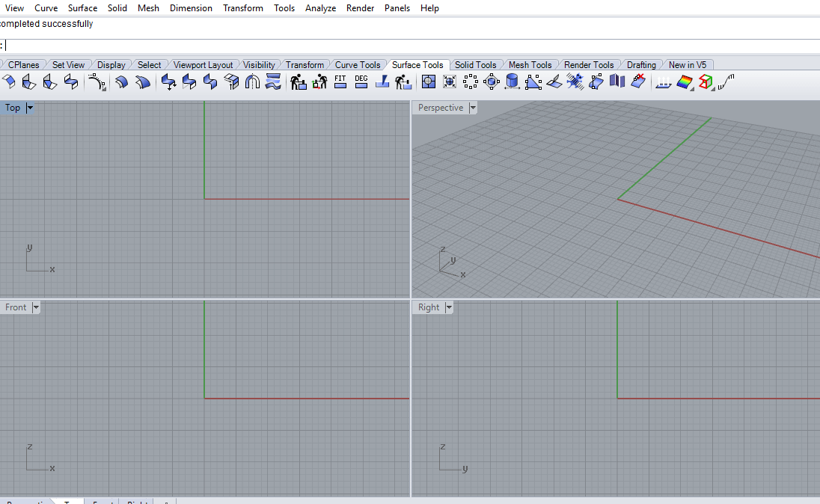Select the Untrim circle-in-square icon
This screenshot has width=820, height=504.
[428, 82]
